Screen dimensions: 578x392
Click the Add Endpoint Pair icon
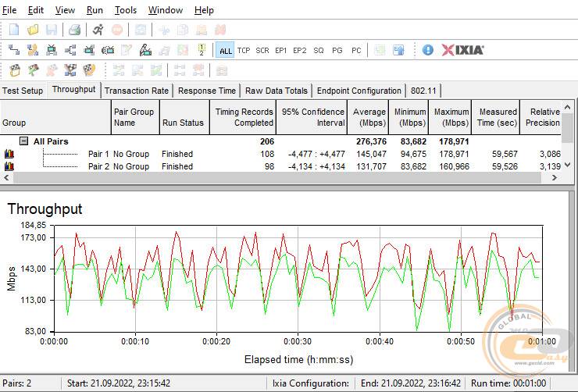pos(14,50)
